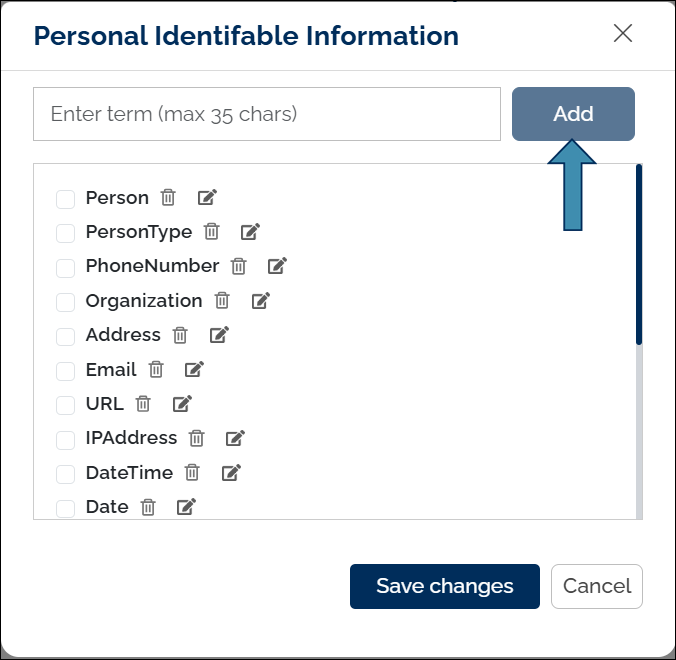Click Save changes
The width and height of the screenshot is (676, 660).
click(444, 586)
